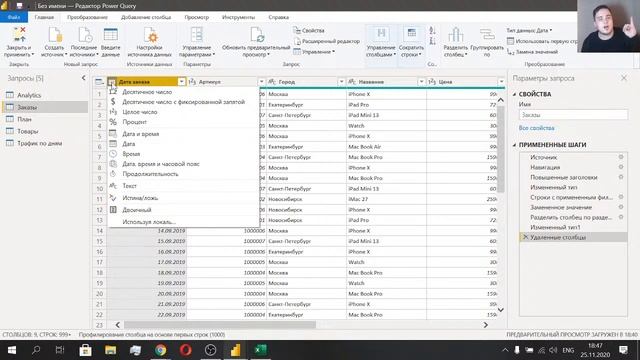
Task: Open Excel from the taskbar
Action: click(x=260, y=350)
